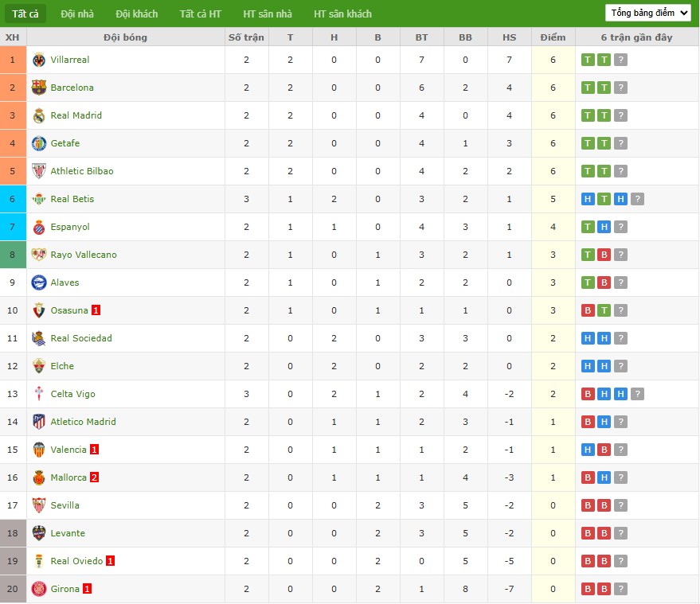
Task: Open the Tổng bảng điểm dropdown
Action: point(648,13)
